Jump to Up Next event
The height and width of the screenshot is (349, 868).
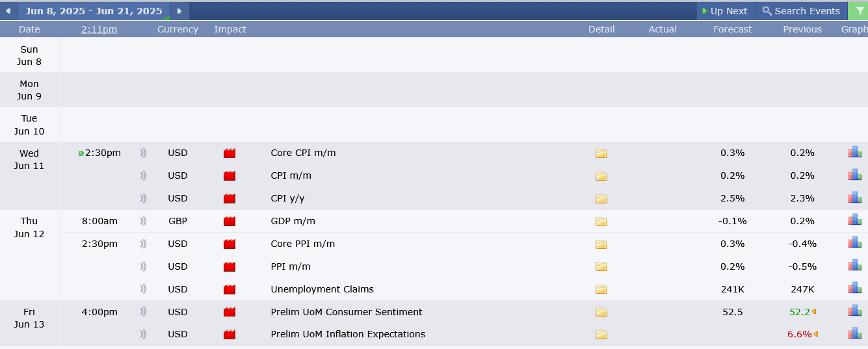[725, 11]
